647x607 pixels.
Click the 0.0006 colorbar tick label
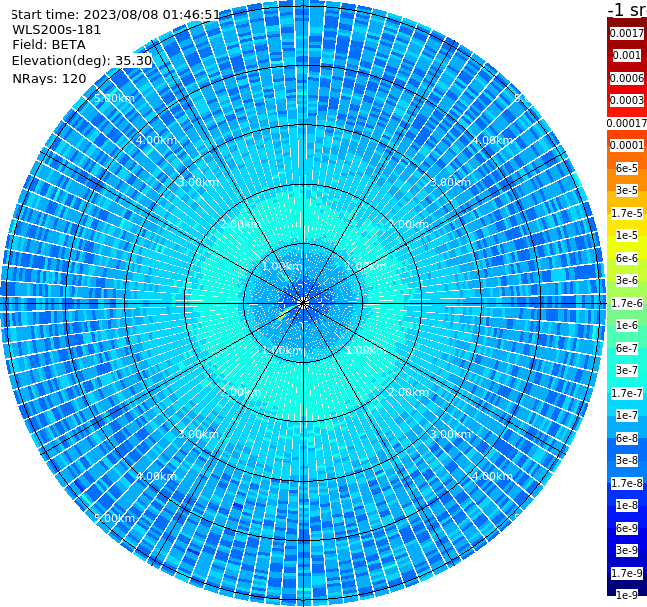coord(627,78)
